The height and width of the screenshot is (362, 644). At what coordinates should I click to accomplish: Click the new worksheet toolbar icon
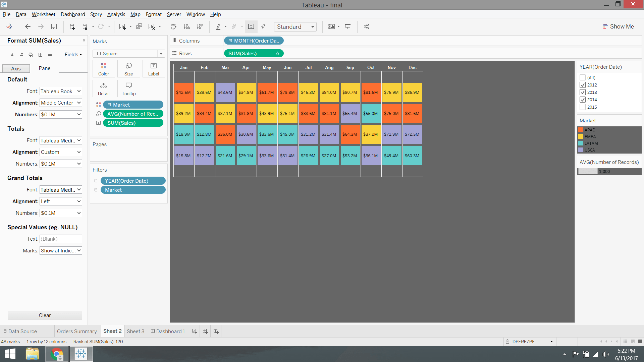(122, 26)
